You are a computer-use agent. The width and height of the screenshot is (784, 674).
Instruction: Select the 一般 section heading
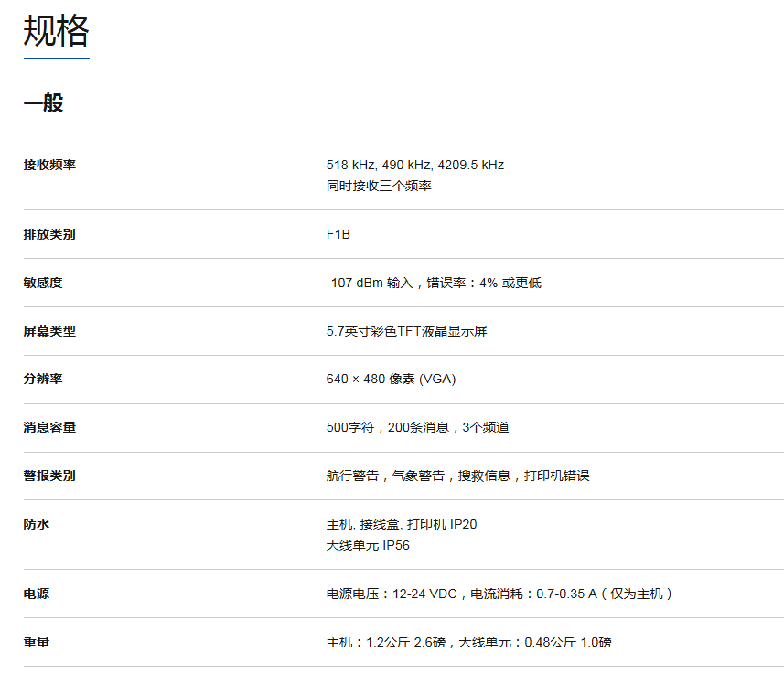43,102
